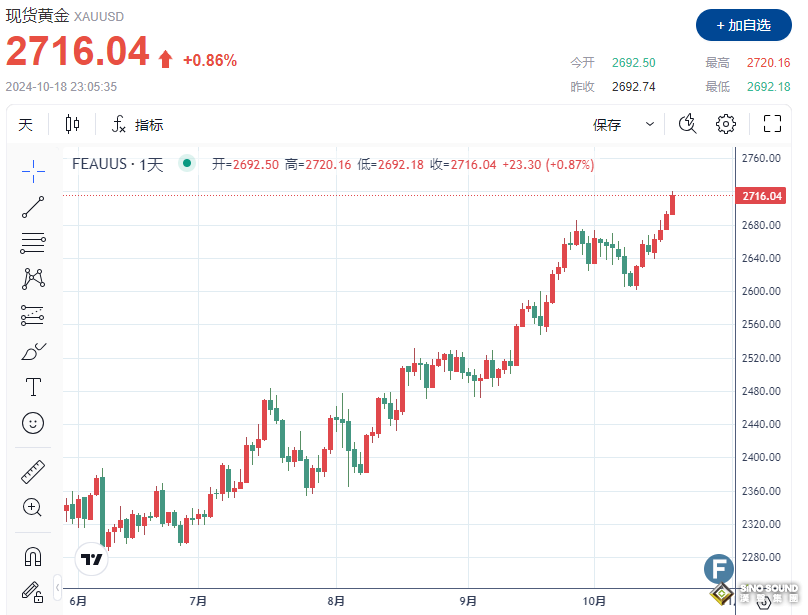Enable magnet snapping mode

(x=32, y=555)
